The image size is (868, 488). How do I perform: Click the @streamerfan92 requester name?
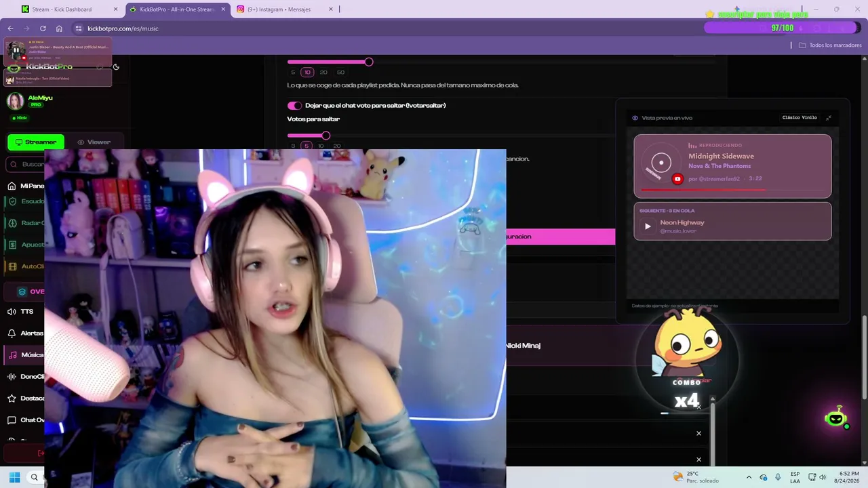click(719, 179)
